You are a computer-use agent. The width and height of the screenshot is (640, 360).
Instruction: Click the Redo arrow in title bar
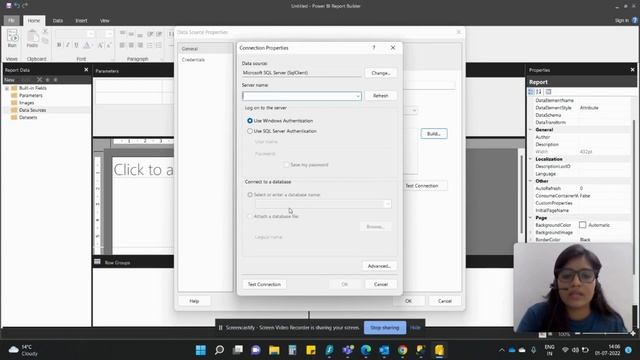(25, 5)
